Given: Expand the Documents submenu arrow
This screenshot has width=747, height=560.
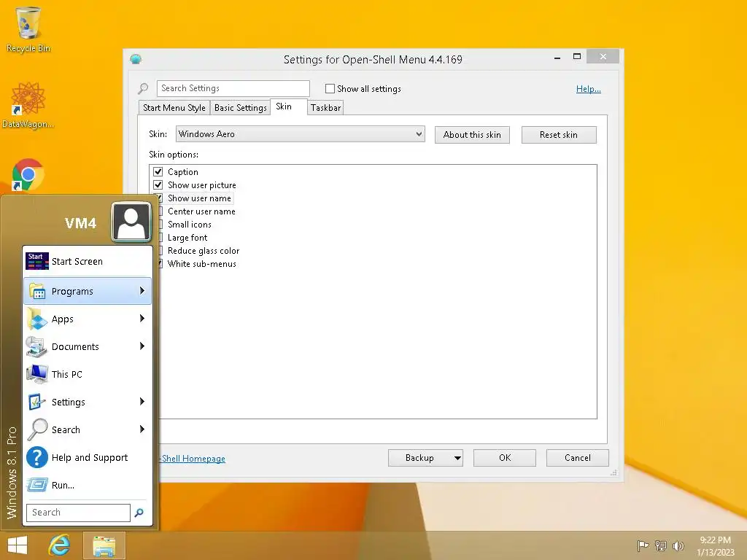Looking at the screenshot, I should click(142, 346).
